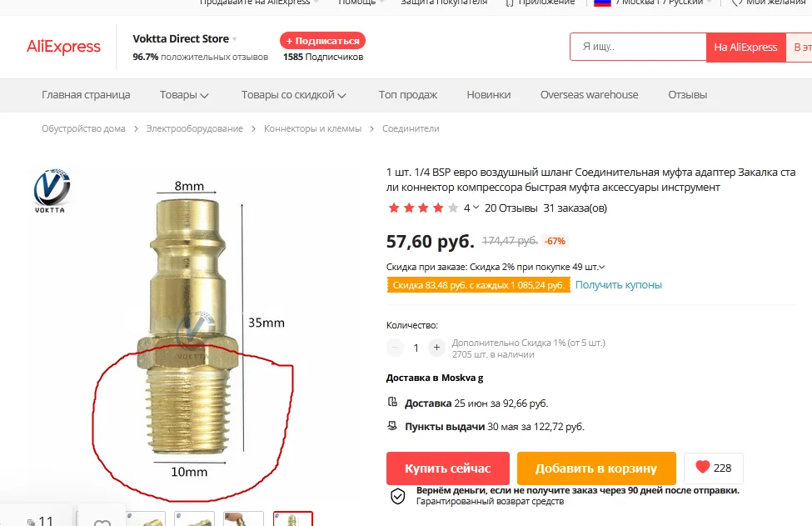Click the Voktta brand logo on image

[51, 191]
